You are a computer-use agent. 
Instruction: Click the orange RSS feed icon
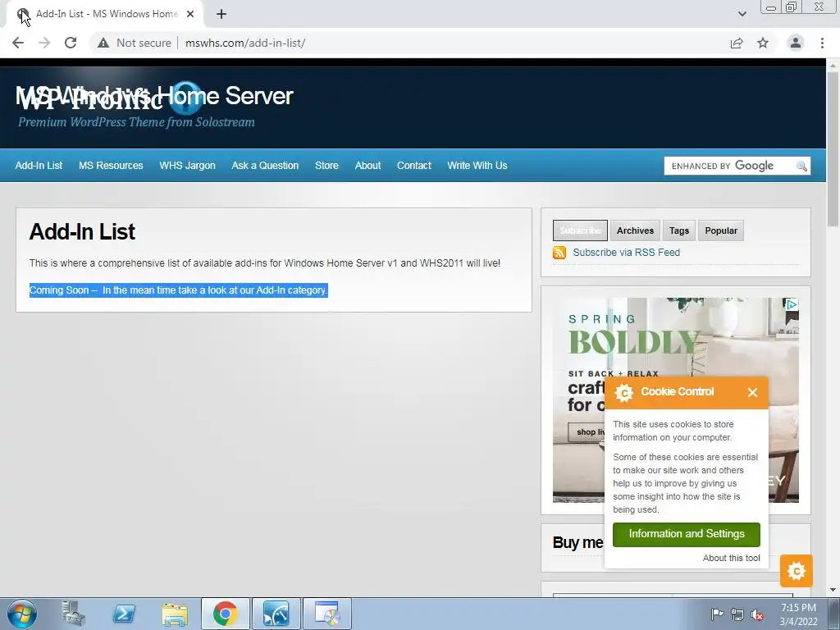[559, 253]
